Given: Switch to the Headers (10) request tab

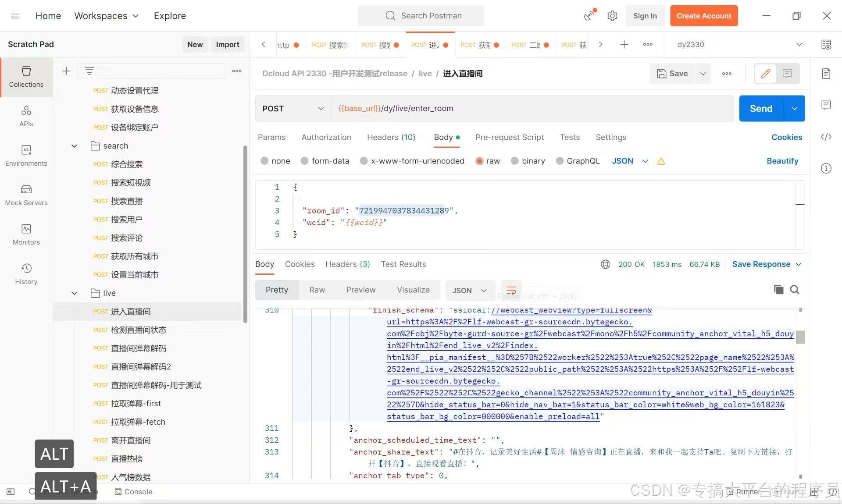Looking at the screenshot, I should click(391, 137).
